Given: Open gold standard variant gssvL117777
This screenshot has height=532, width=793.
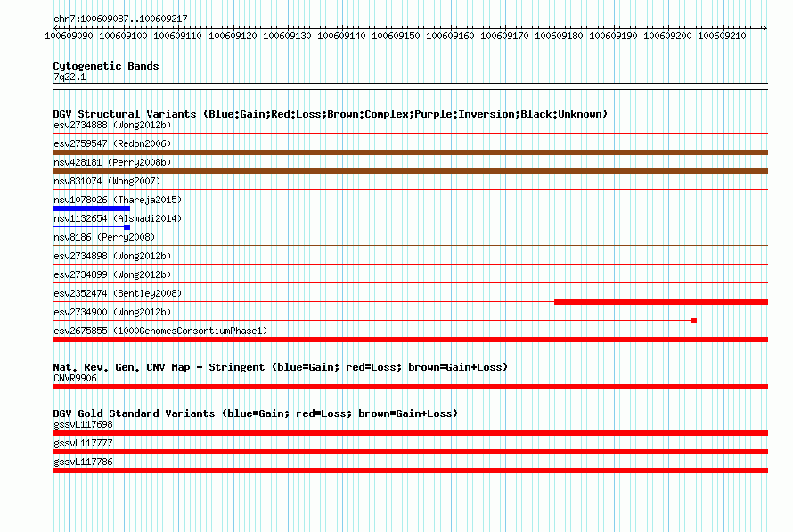Looking at the screenshot, I should [83, 444].
